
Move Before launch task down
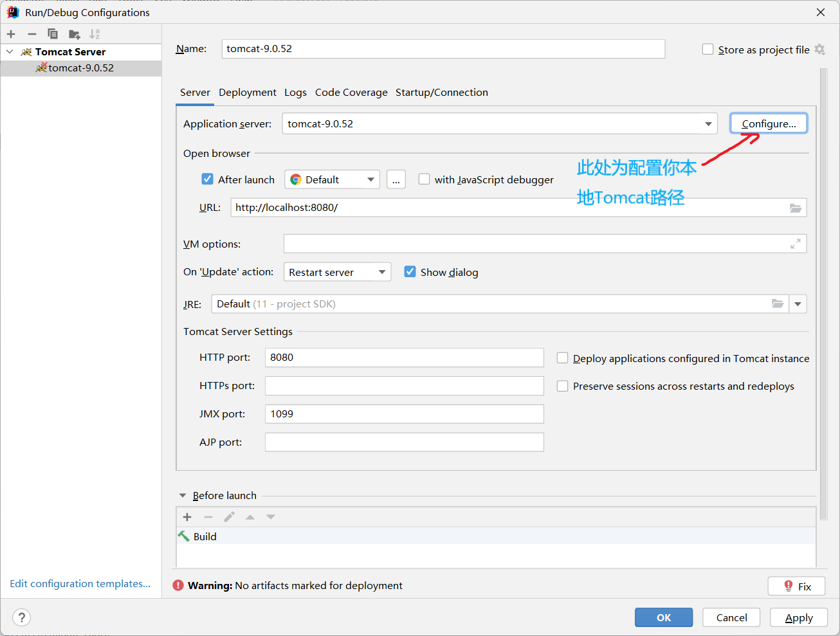click(271, 517)
